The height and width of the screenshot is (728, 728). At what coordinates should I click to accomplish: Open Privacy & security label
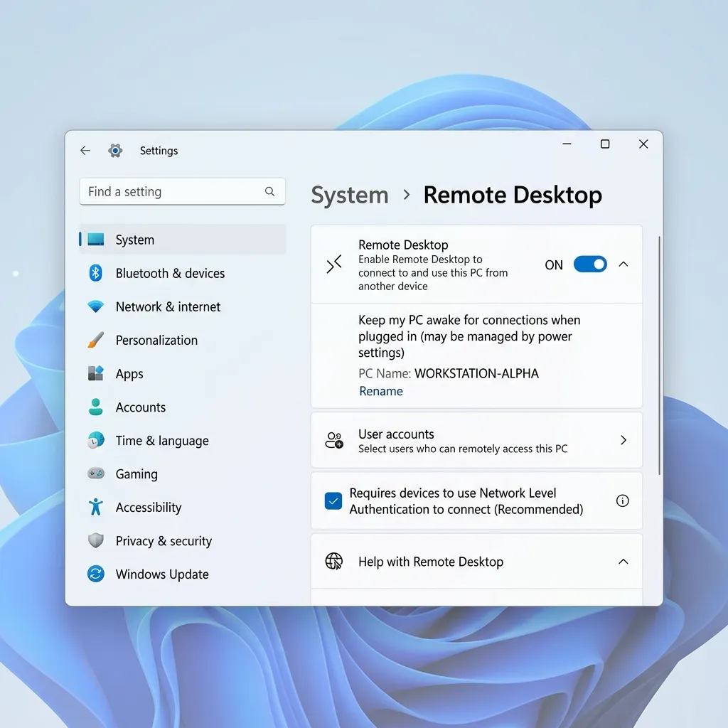point(164,541)
